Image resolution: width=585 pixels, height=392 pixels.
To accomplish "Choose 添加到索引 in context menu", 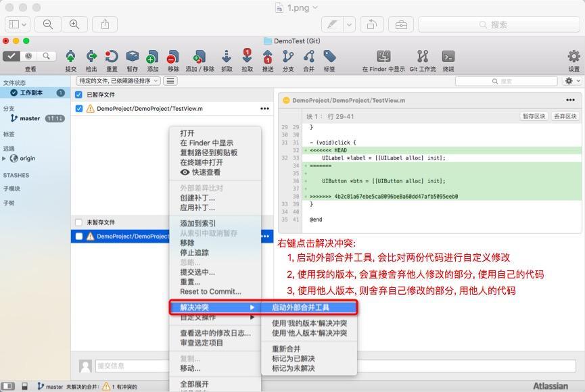I will (197, 224).
